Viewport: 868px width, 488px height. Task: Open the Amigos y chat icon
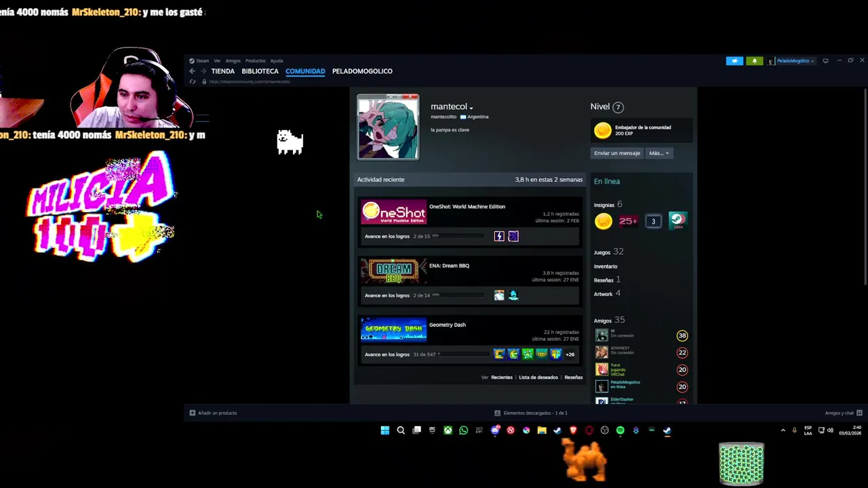pos(859,413)
